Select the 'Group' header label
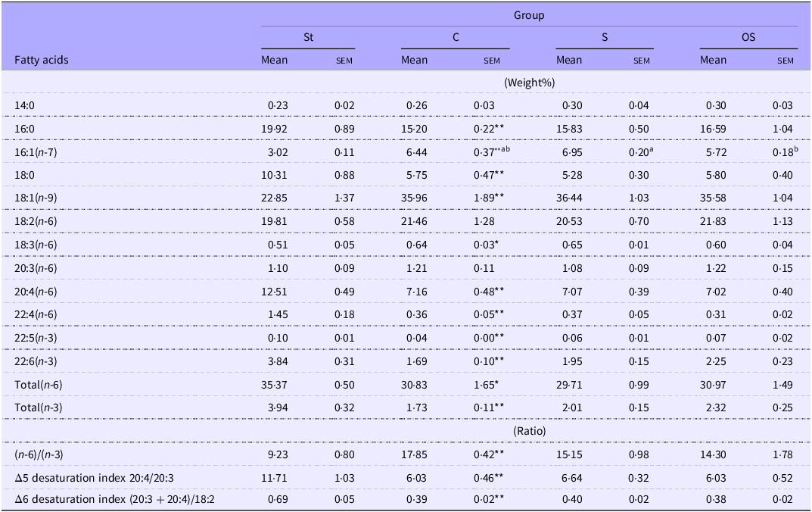This screenshot has width=812, height=512. click(x=529, y=16)
